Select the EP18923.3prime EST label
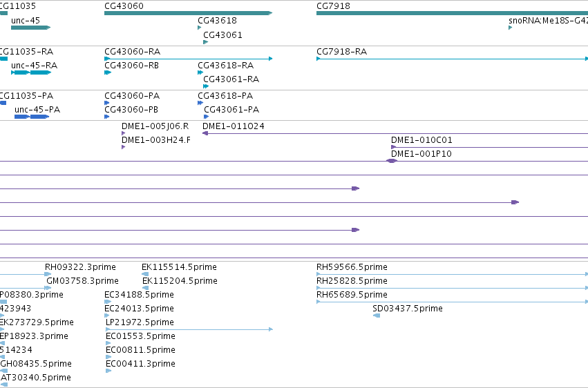 (x=34, y=336)
